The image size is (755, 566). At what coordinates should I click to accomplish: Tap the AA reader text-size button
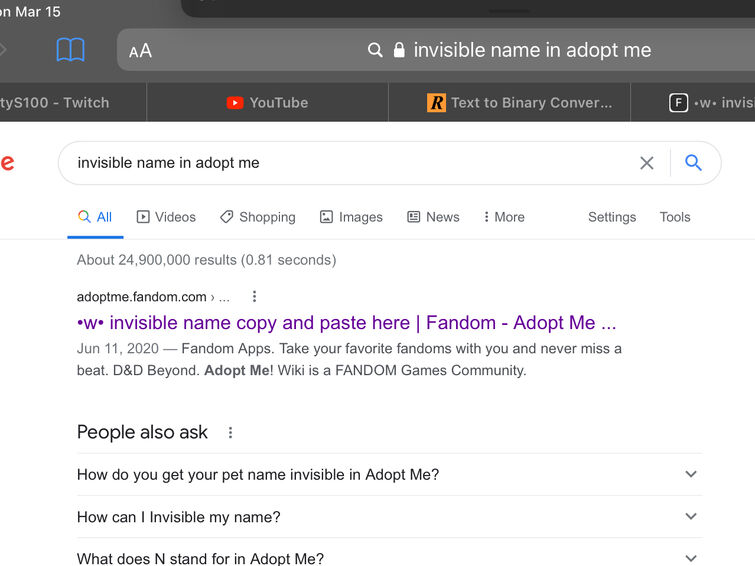click(x=140, y=51)
